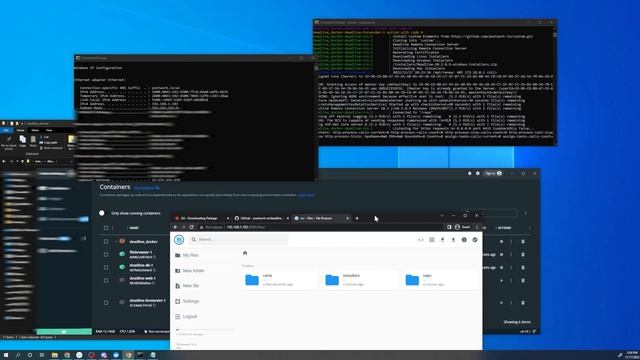Image resolution: width=640 pixels, height=360 pixels.
Task: Open the Guest profile button in browser
Action: point(463,227)
